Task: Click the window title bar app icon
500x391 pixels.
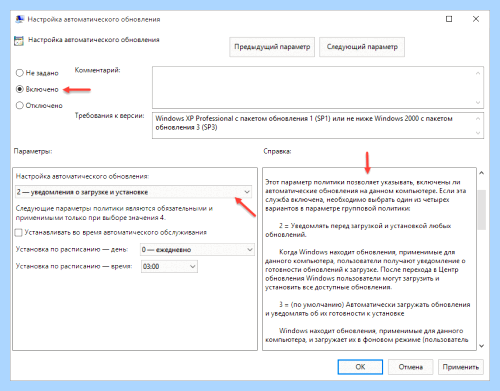Action: [x=20, y=19]
